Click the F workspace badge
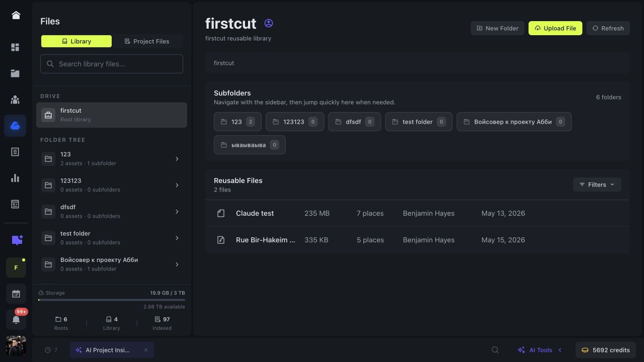The width and height of the screenshot is (644, 362). coord(16,267)
